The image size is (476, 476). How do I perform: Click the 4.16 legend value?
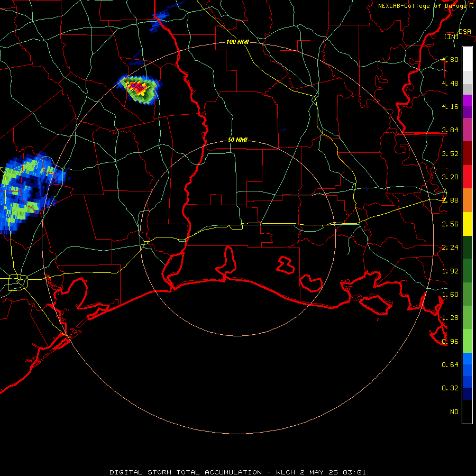pos(450,106)
